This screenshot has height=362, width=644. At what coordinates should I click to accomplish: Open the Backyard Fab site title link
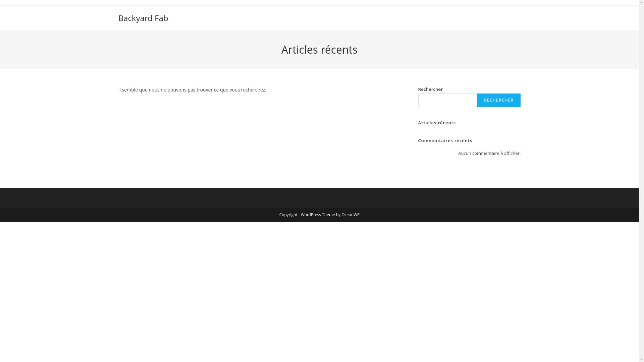click(x=143, y=18)
